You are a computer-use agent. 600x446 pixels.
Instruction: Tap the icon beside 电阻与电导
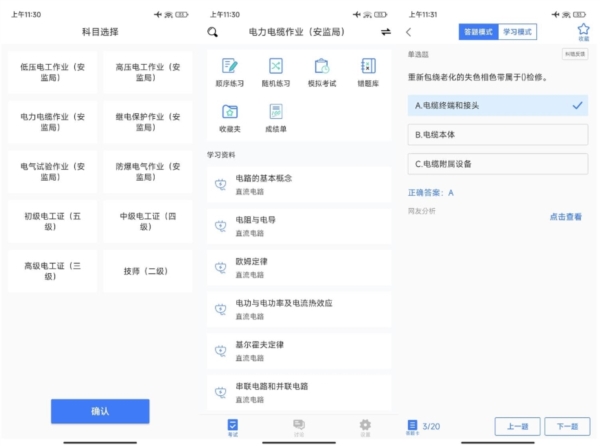click(220, 226)
